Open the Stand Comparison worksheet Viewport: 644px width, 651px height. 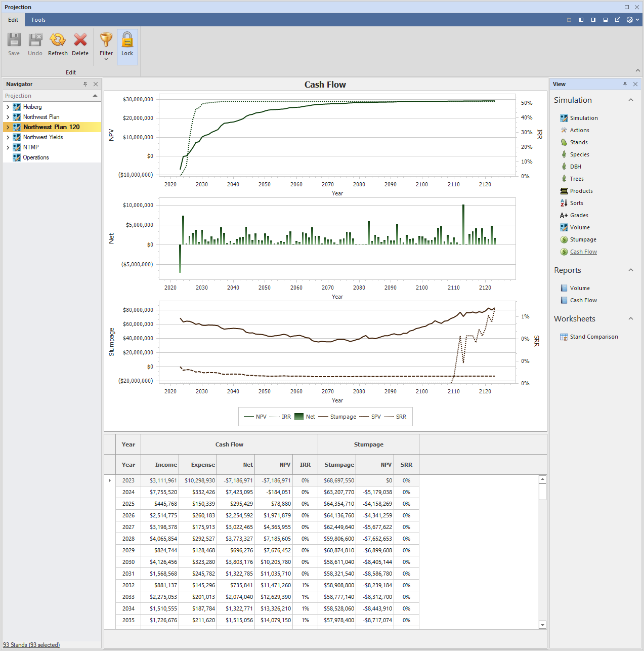tap(594, 337)
